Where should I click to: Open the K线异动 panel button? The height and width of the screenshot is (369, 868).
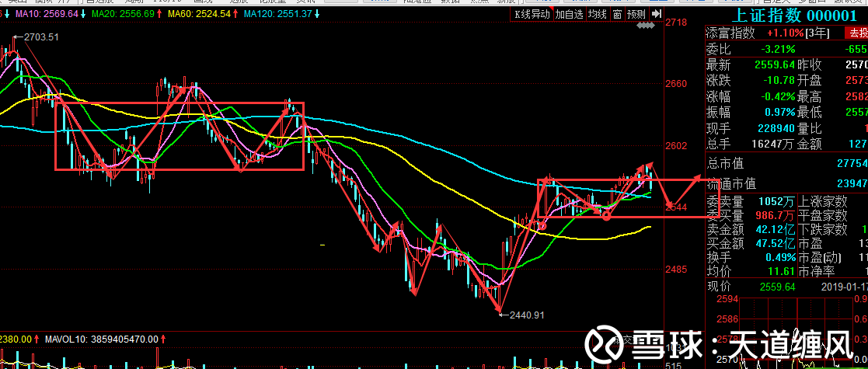point(532,15)
